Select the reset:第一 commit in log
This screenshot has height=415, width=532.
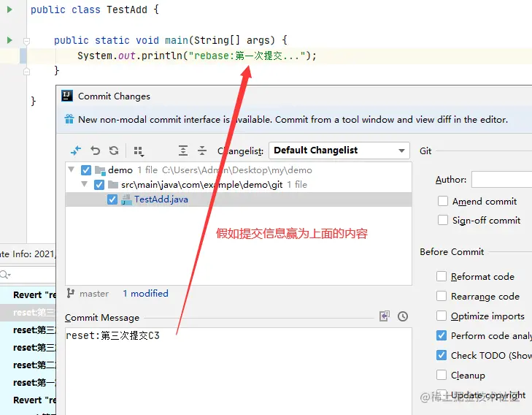click(x=28, y=383)
